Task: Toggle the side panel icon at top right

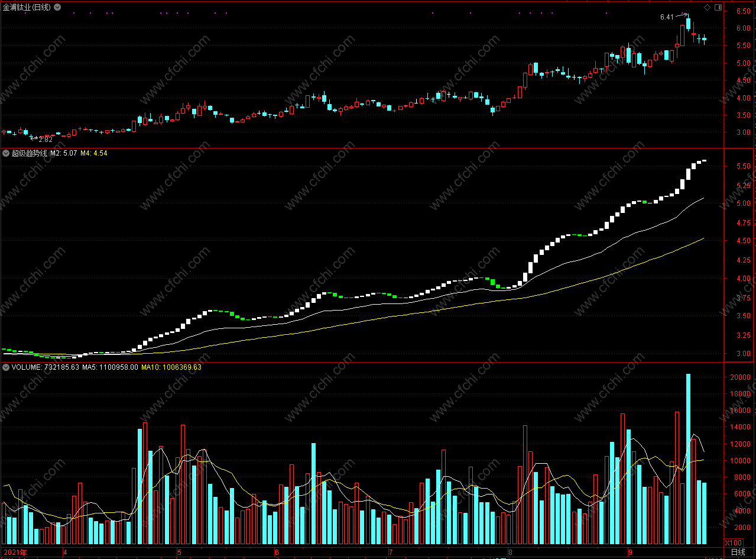Action: 718,7
